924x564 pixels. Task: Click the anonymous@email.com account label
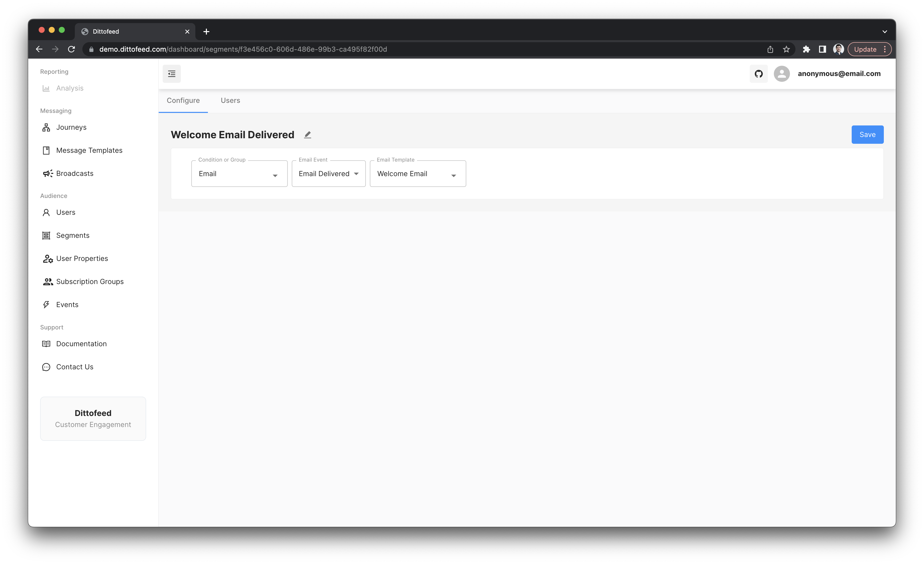(x=839, y=74)
